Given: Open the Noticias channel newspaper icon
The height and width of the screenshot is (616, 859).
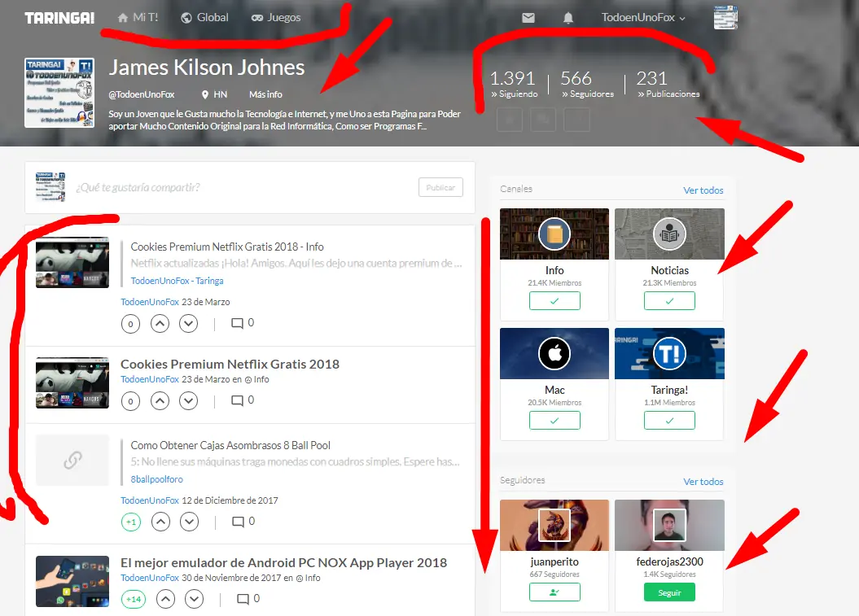Looking at the screenshot, I should [x=669, y=234].
